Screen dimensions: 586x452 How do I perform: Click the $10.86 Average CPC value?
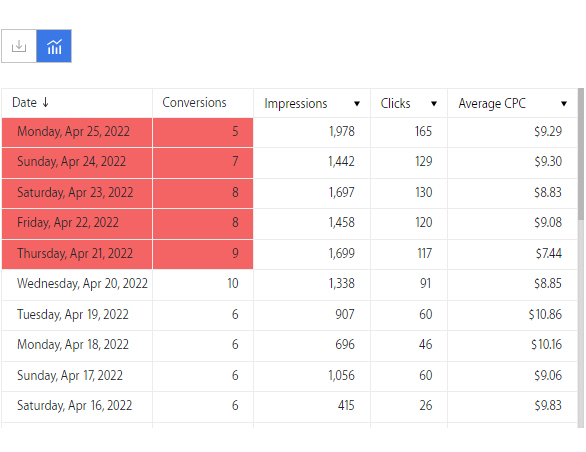tap(545, 314)
